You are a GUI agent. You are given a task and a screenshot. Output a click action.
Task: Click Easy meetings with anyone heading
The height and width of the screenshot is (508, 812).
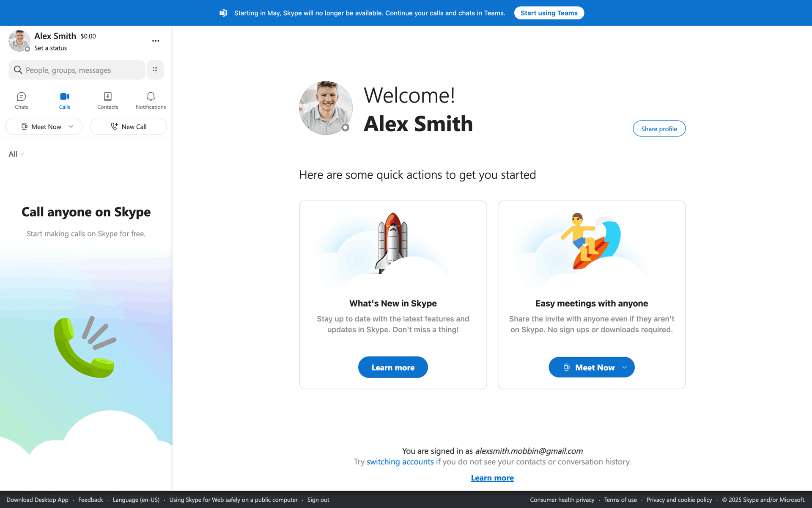[x=592, y=303]
